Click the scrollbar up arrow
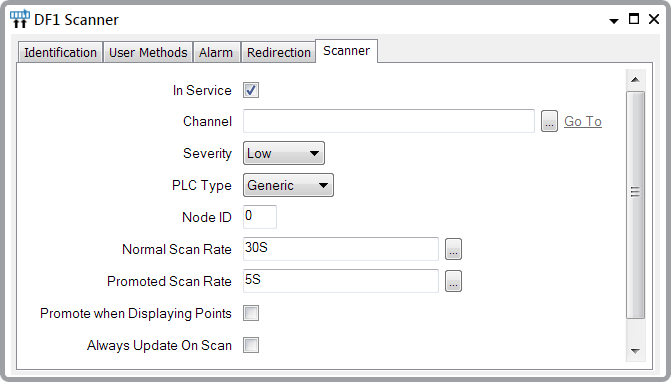Image resolution: width=671 pixels, height=382 pixels. click(x=635, y=80)
